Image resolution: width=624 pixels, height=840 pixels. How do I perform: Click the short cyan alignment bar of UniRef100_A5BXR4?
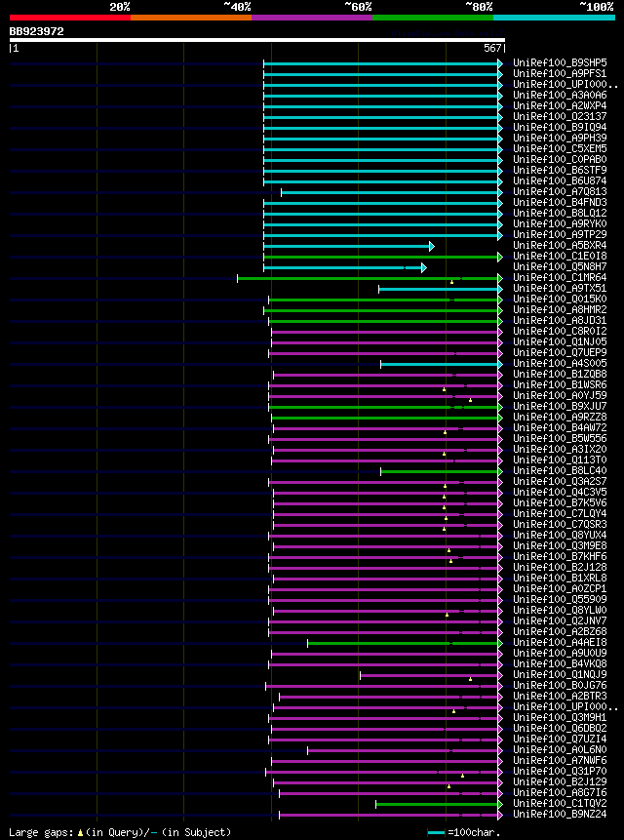coord(349,247)
